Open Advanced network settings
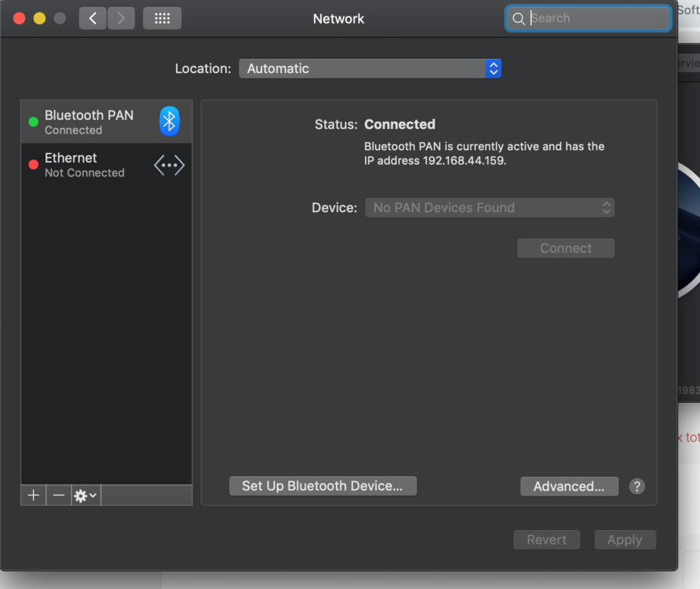 [x=569, y=486]
